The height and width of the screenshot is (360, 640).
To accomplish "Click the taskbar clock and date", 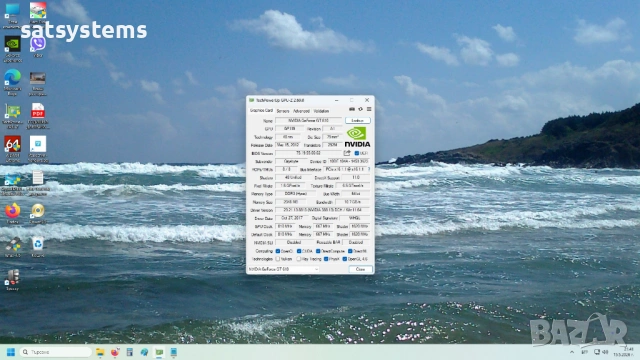I will [x=624, y=352].
